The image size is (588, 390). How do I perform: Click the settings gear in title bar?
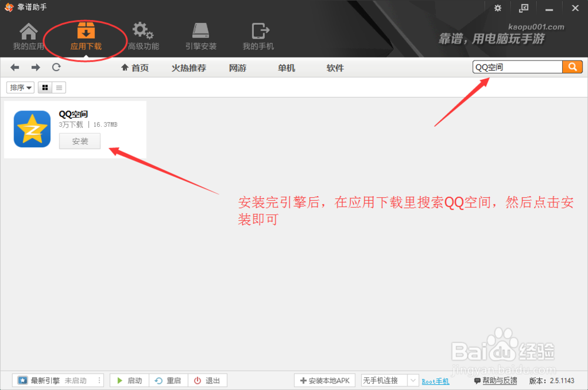(x=497, y=8)
